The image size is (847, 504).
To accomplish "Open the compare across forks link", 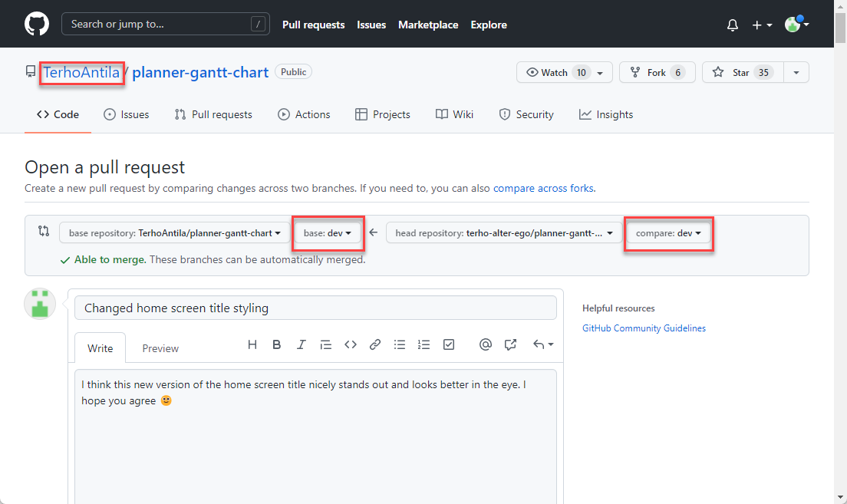I will [543, 188].
